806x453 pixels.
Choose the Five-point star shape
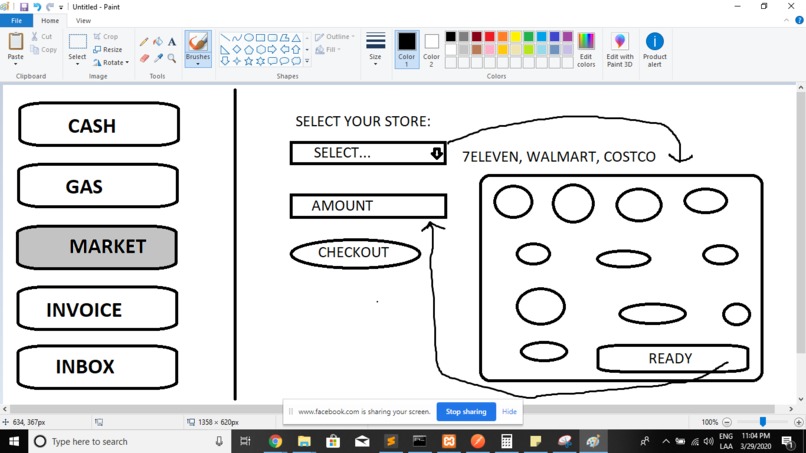coord(249,61)
